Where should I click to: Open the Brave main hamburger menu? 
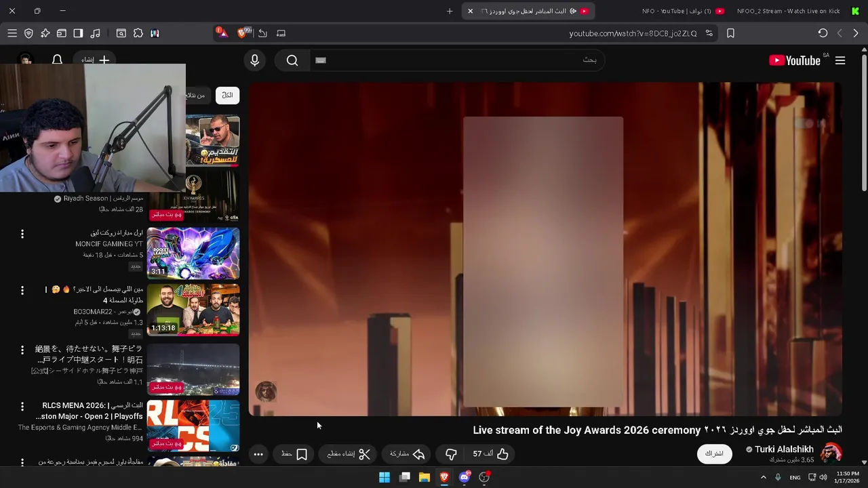click(12, 33)
